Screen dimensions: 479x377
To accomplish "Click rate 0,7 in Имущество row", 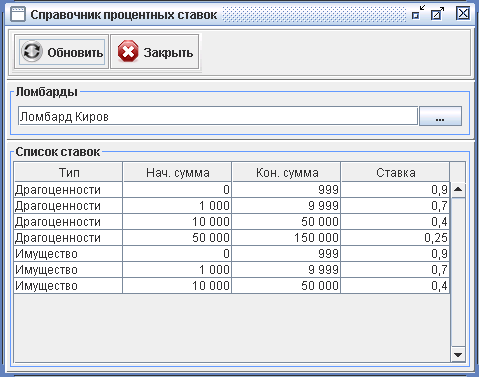I will (395, 270).
